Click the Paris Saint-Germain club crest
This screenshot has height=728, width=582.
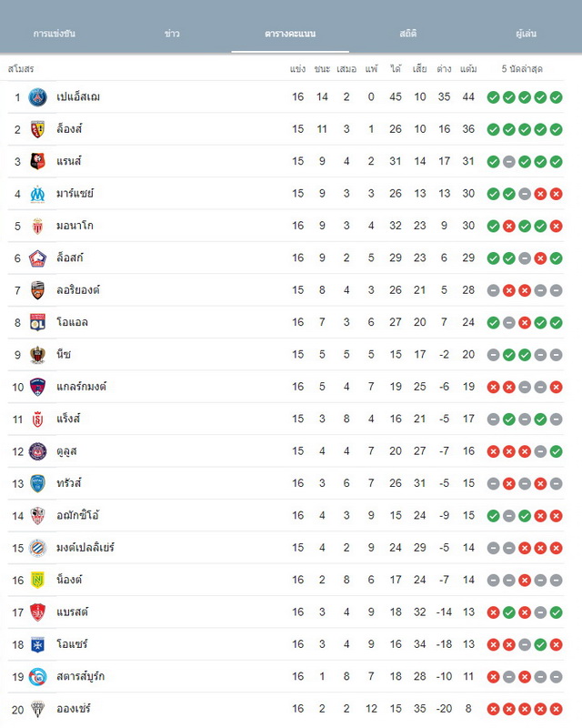pyautogui.click(x=37, y=97)
